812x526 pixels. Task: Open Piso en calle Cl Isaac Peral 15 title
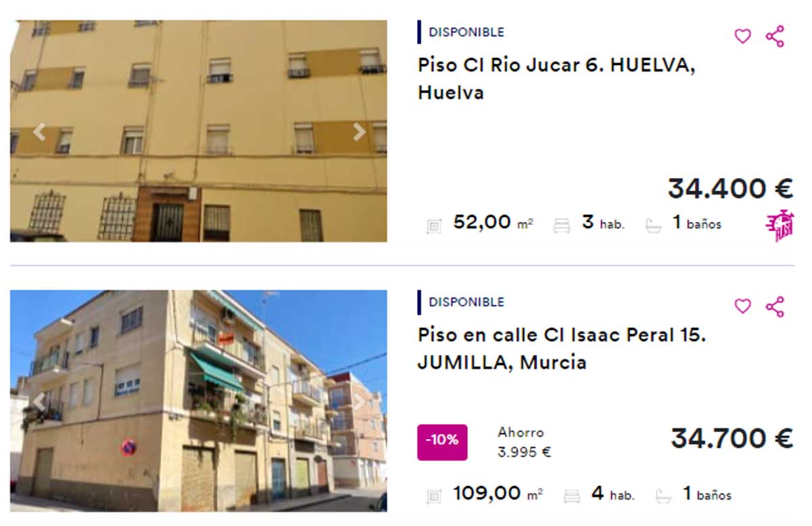pos(562,348)
